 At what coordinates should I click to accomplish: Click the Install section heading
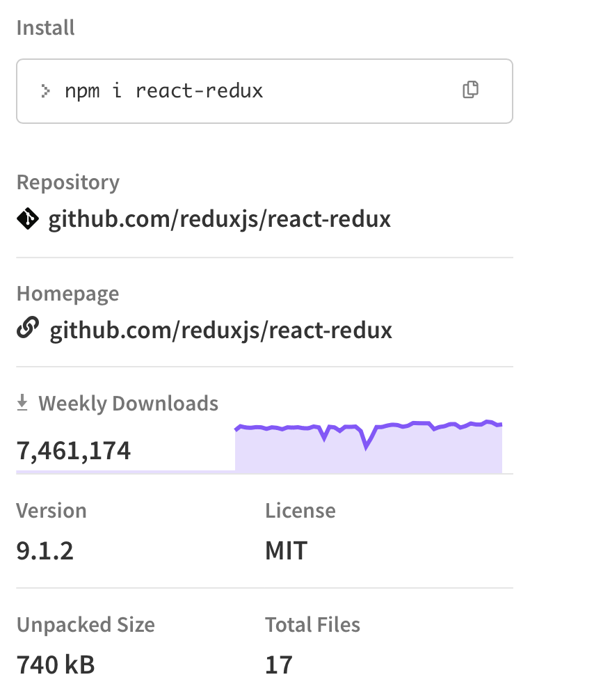coord(45,28)
